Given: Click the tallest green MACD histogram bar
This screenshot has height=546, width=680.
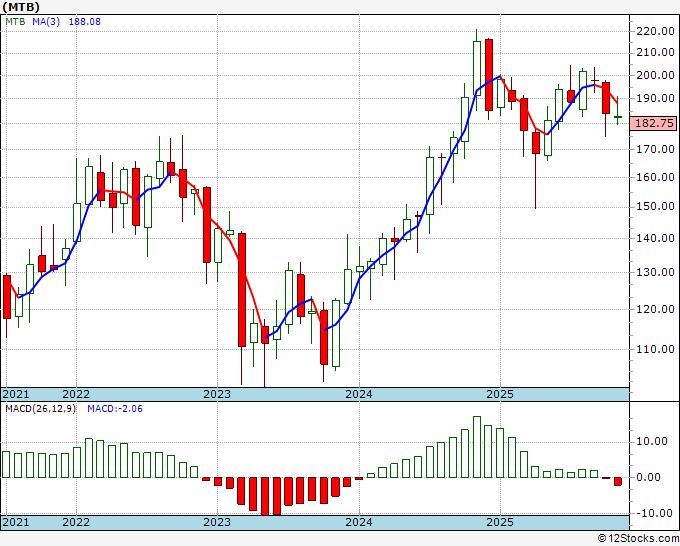Looking at the screenshot, I should 477,447.
